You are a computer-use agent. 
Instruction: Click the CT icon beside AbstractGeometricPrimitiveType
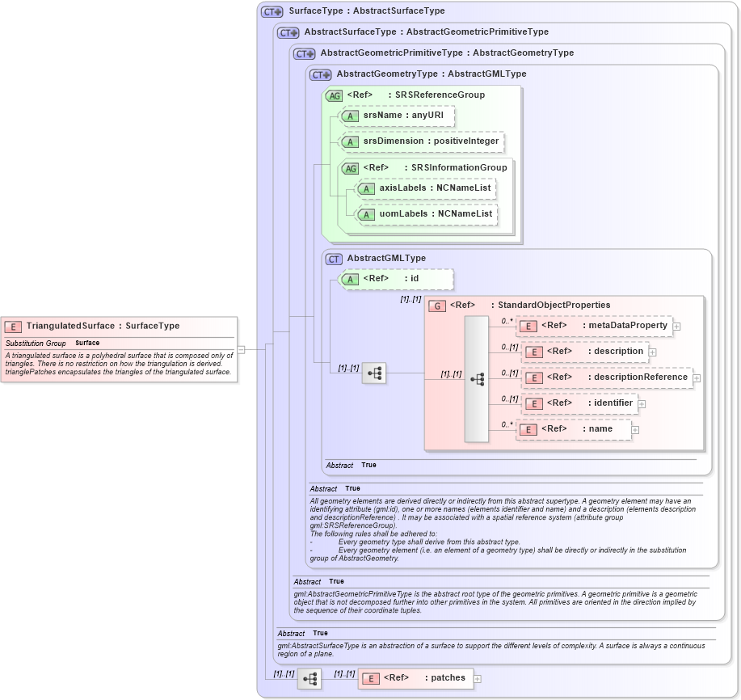coord(304,54)
